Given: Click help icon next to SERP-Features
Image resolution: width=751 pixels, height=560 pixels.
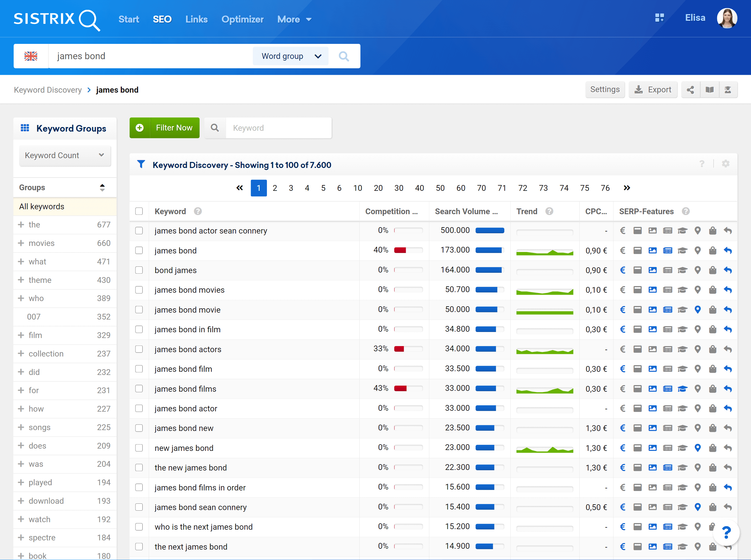Looking at the screenshot, I should point(685,211).
